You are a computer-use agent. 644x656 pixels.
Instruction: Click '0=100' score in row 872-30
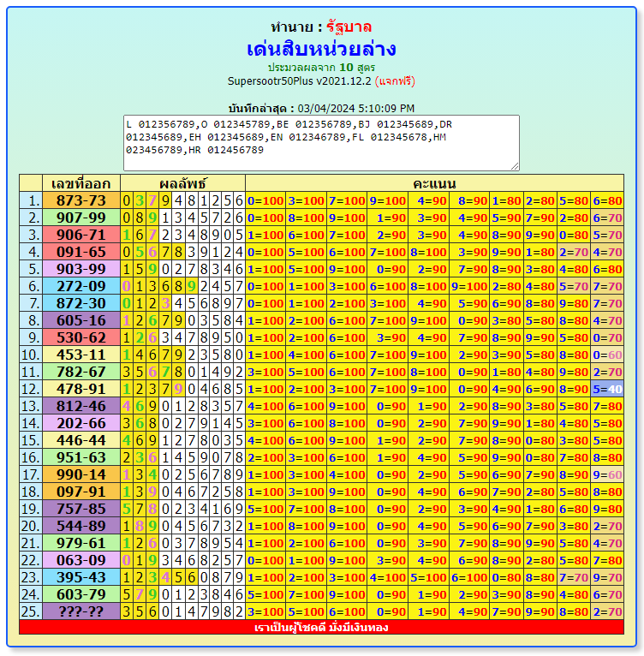point(265,304)
